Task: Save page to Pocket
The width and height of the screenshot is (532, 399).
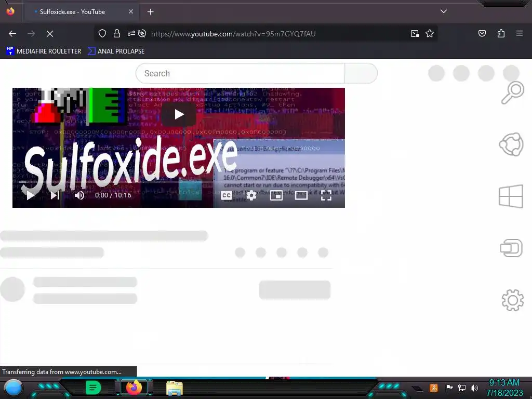Action: [x=482, y=33]
